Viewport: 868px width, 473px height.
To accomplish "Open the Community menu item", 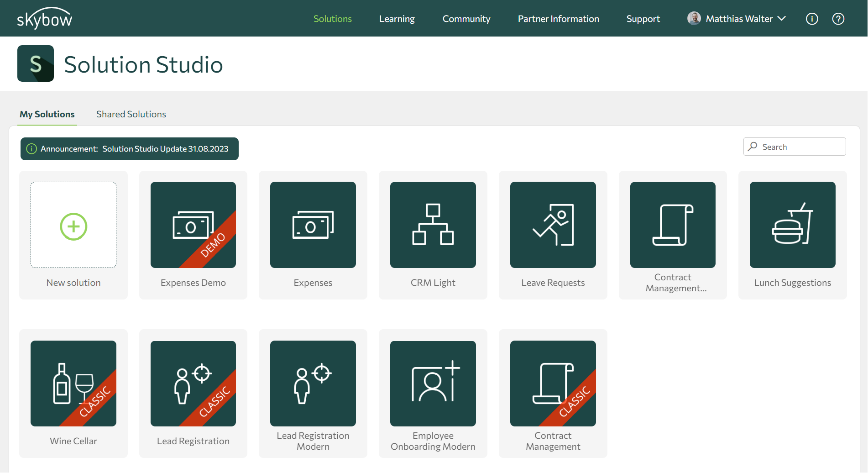I will coord(466,19).
